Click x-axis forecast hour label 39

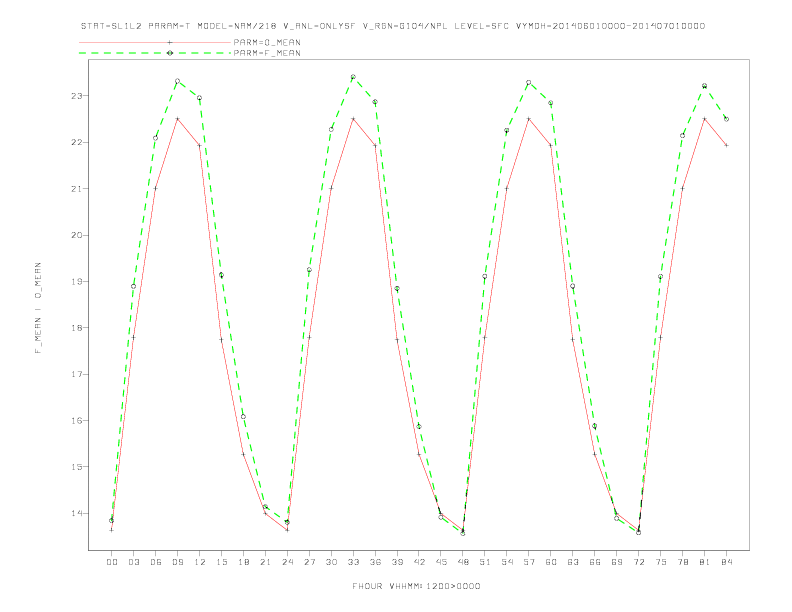pos(397,562)
